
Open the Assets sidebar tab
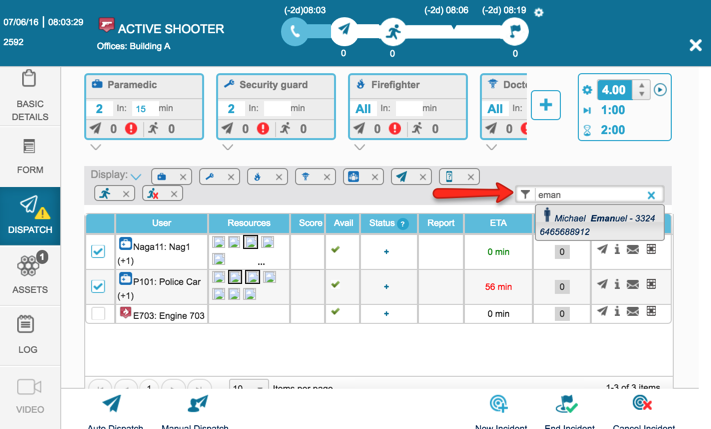pyautogui.click(x=30, y=275)
